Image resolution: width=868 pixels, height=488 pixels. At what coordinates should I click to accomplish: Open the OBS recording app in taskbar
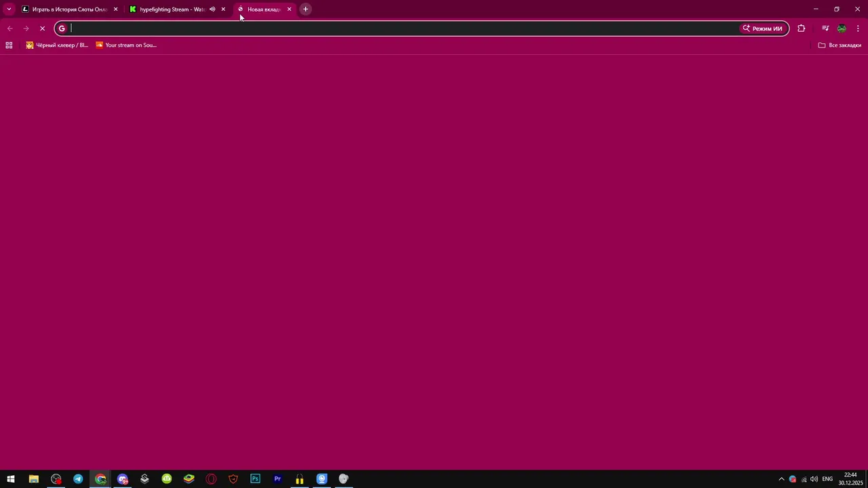56,479
